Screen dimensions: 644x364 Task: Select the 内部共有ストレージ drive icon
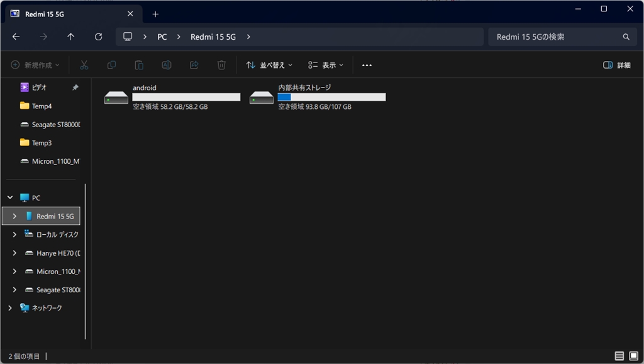click(x=262, y=98)
